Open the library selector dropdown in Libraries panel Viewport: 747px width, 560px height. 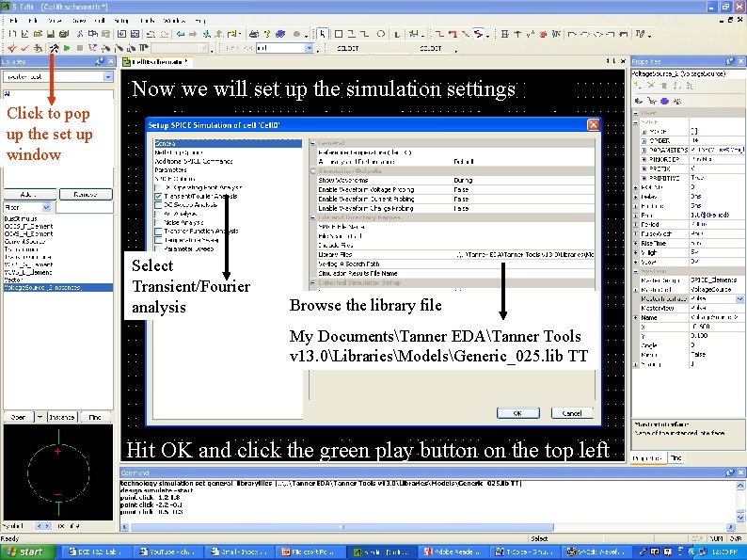[108, 77]
